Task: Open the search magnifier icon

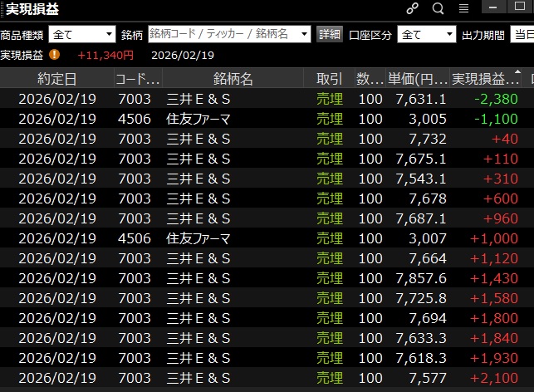Action: click(438, 9)
